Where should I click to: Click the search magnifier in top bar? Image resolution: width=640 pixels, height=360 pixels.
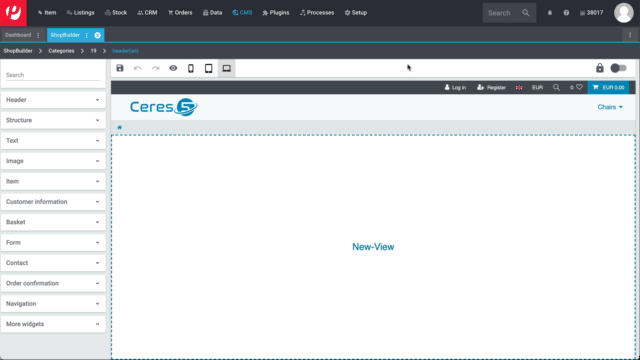(x=526, y=13)
